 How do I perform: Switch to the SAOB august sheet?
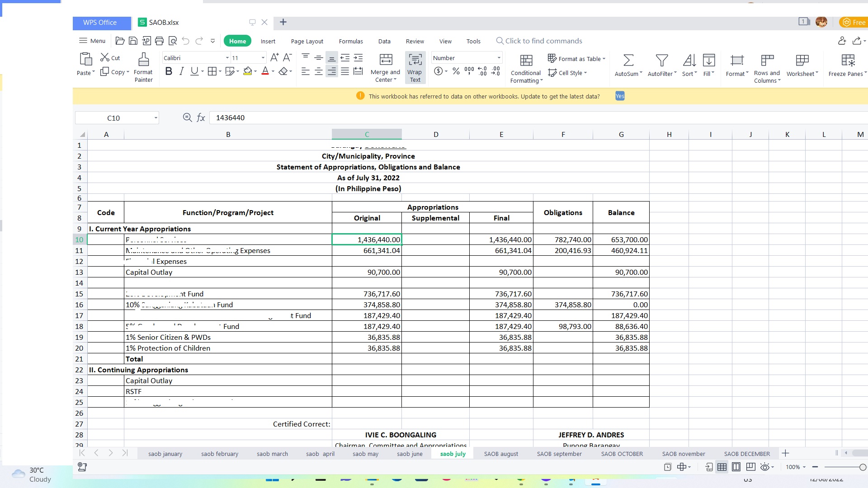tap(501, 454)
